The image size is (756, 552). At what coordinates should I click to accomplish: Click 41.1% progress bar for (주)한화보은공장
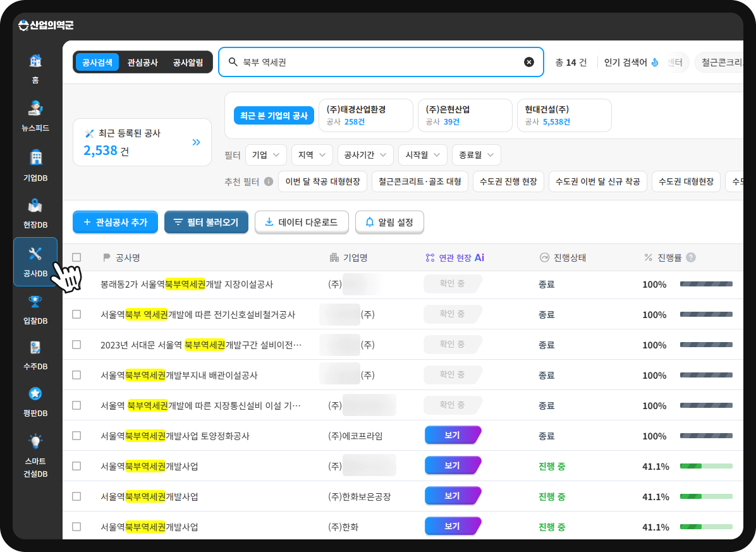706,496
